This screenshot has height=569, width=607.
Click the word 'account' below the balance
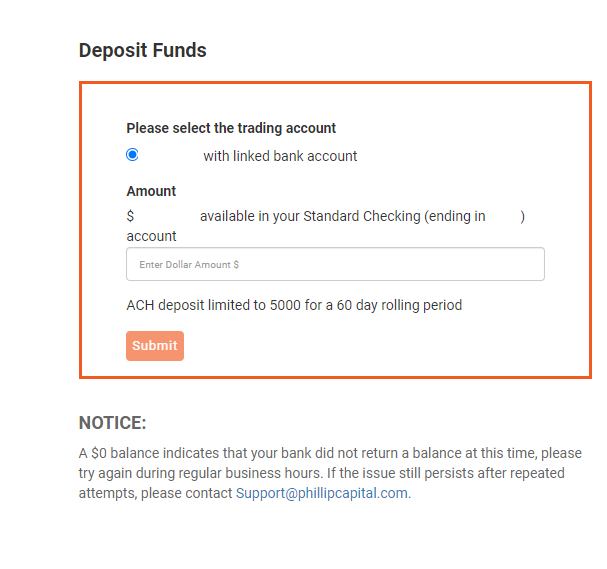click(x=151, y=236)
